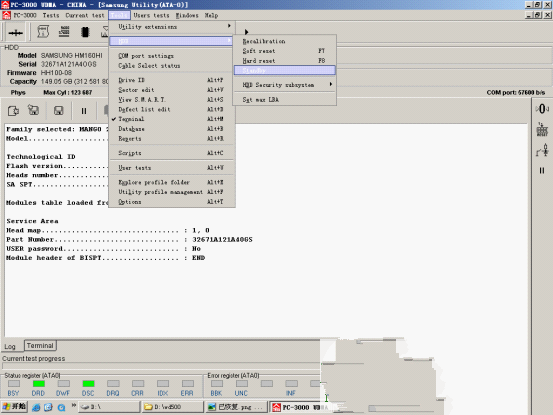Viewport: 553px width, 415px height.
Task: Switch to the Terminal tab
Action: pyautogui.click(x=40, y=346)
